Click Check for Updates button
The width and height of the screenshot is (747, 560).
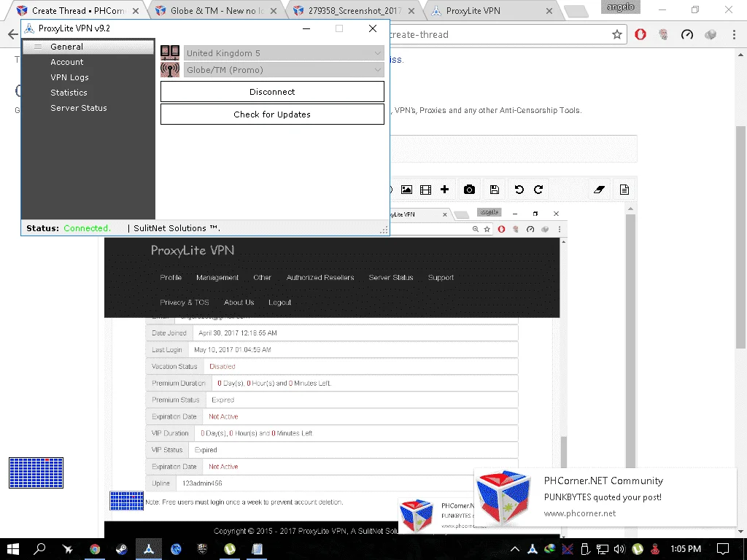[272, 114]
